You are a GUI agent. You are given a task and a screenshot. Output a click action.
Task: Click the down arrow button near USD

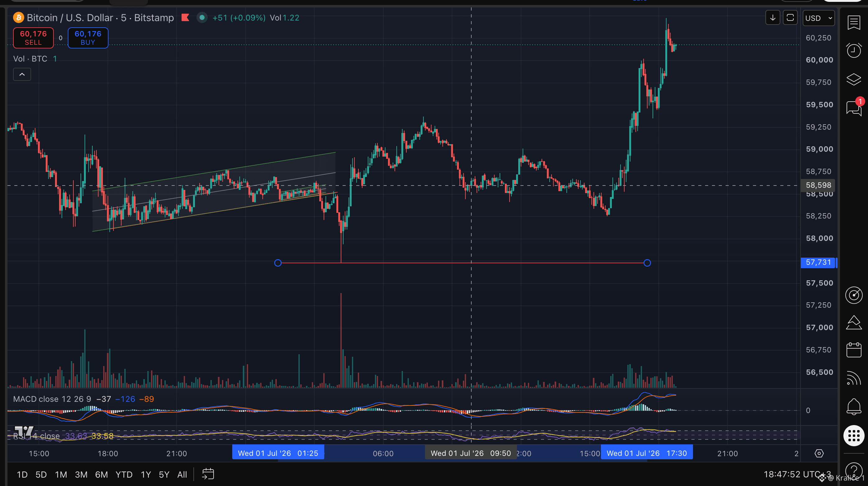(773, 18)
